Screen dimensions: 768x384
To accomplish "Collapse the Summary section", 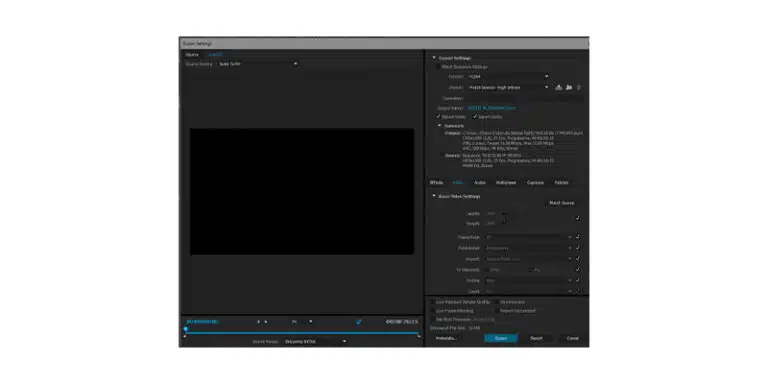I will 440,126.
